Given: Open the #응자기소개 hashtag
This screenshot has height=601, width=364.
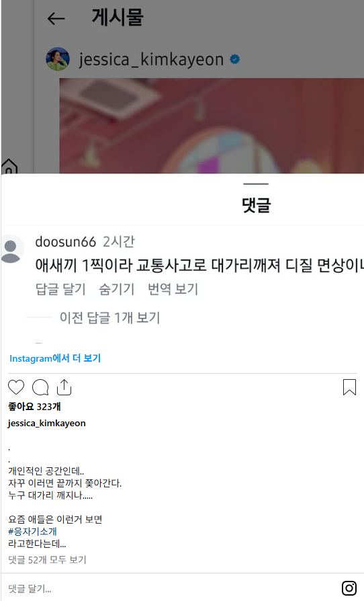Looking at the screenshot, I should tap(32, 531).
